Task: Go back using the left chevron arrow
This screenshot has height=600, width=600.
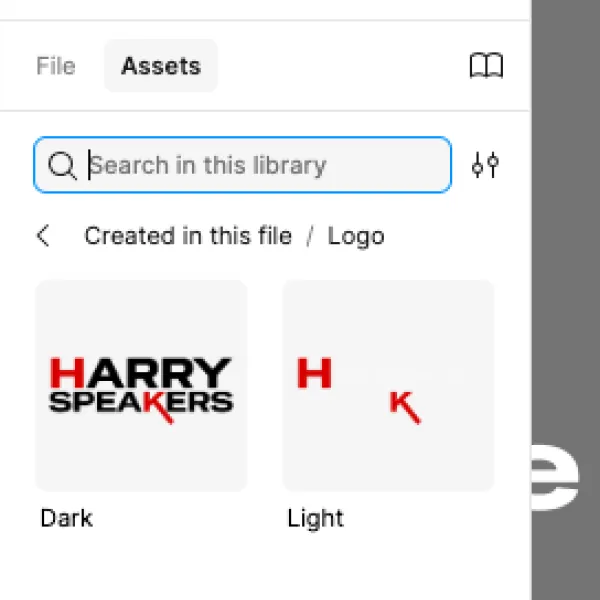Action: point(43,236)
